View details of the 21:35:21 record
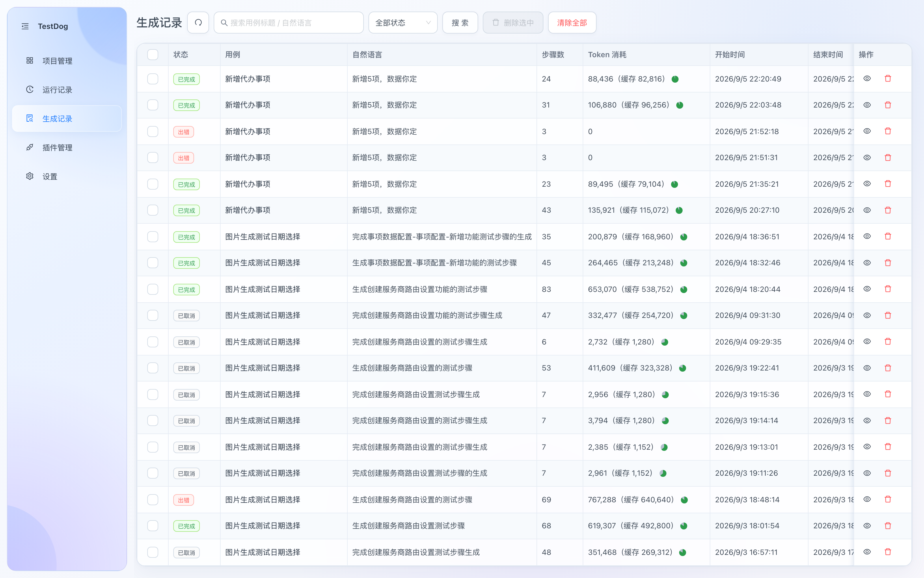The width and height of the screenshot is (924, 578). pos(867,184)
